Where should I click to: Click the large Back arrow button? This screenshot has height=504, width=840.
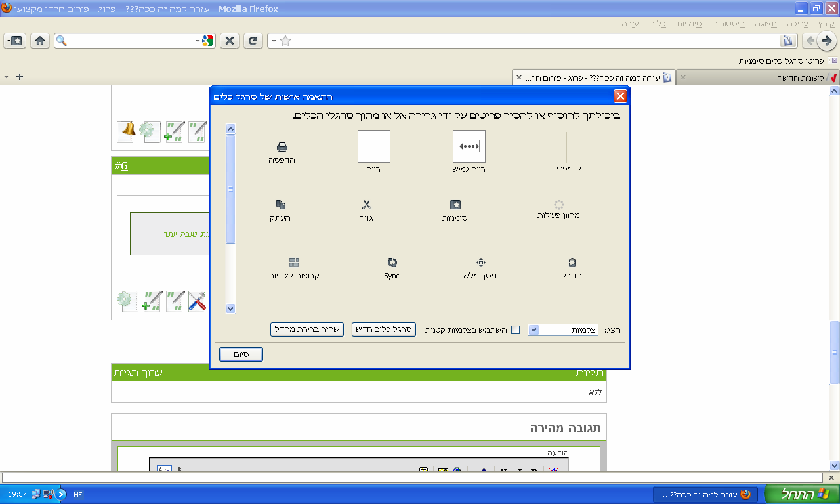point(827,41)
